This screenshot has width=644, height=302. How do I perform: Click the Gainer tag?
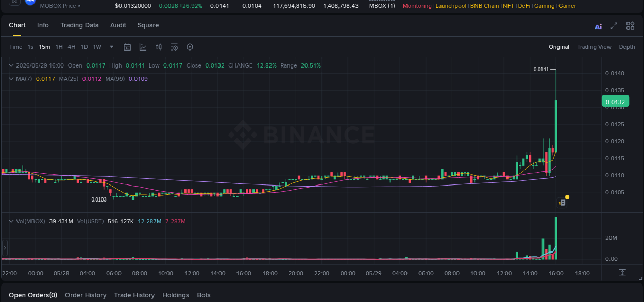(568, 6)
